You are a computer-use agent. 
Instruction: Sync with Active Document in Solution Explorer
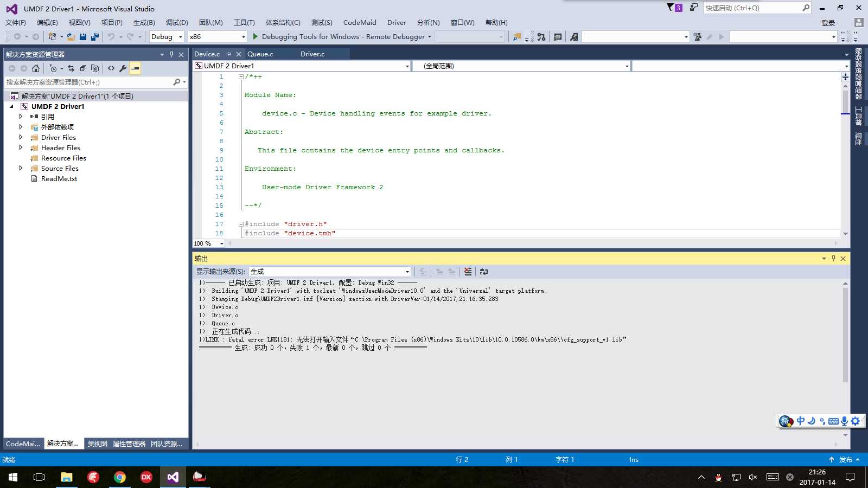point(71,68)
